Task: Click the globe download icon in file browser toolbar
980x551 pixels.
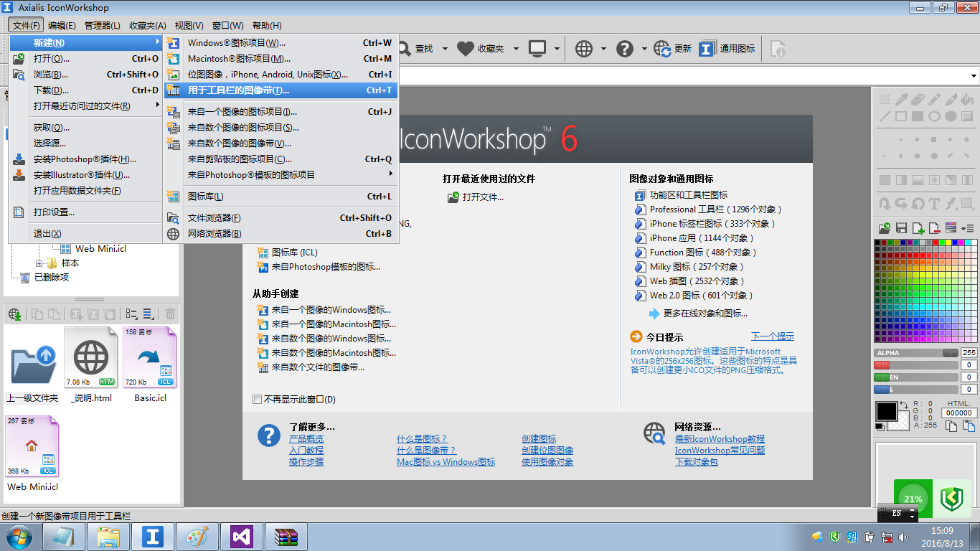Action: [x=15, y=314]
